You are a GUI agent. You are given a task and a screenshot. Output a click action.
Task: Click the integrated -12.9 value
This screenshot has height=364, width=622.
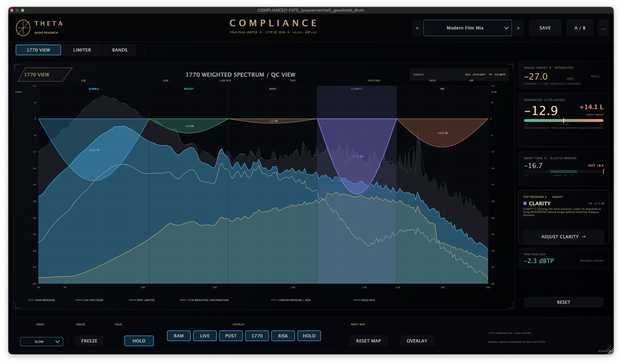pos(541,111)
